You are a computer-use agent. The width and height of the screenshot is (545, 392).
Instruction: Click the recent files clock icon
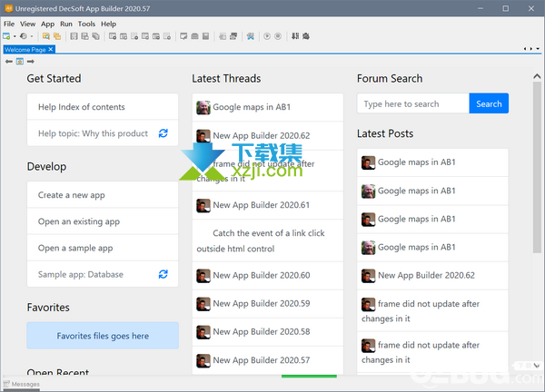[x=24, y=36]
